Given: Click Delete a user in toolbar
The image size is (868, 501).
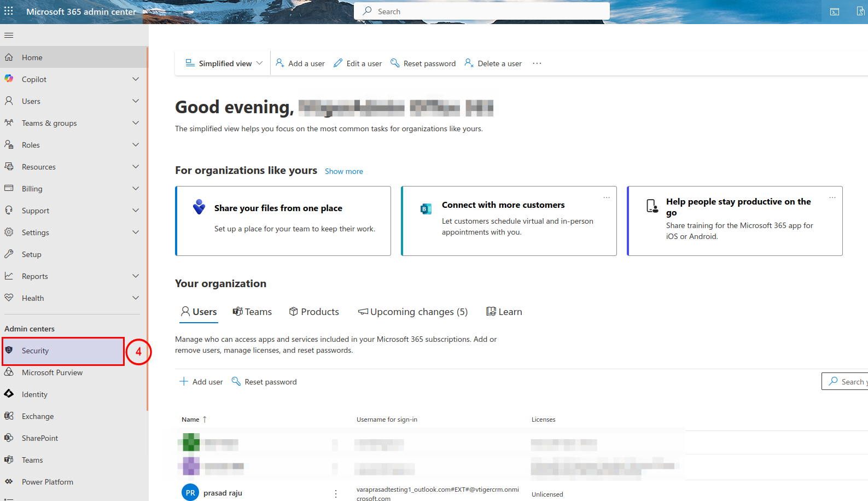Looking at the screenshot, I should click(493, 63).
